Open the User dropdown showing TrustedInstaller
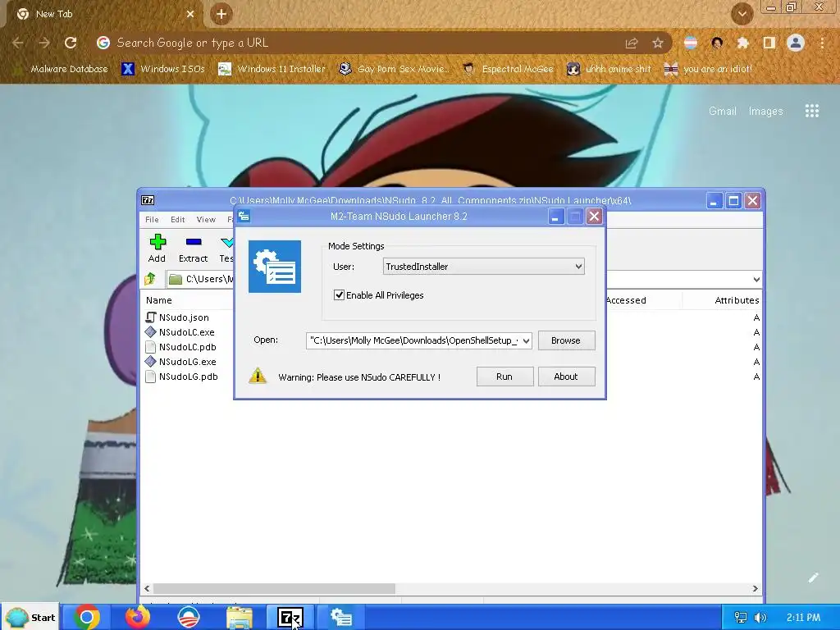 (x=483, y=267)
